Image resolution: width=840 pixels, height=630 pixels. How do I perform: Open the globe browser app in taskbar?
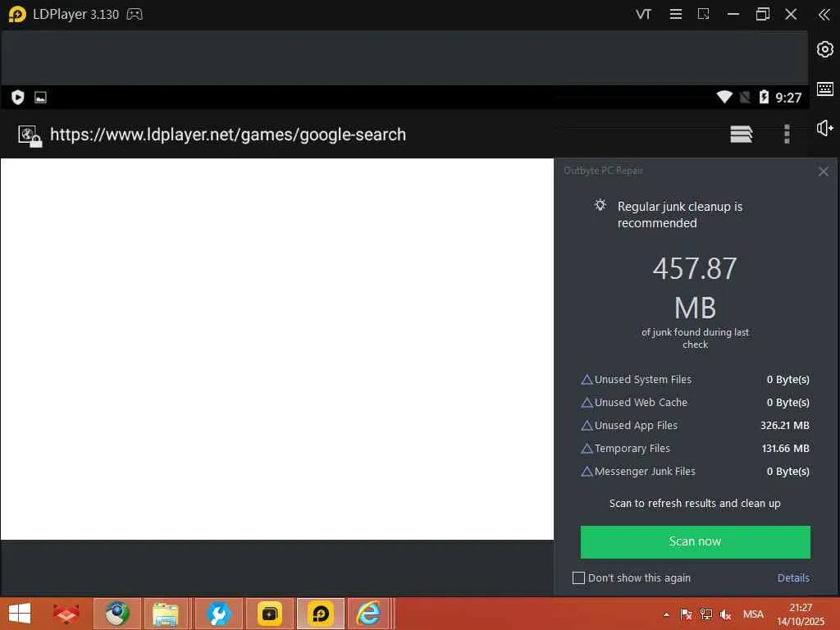click(117, 614)
